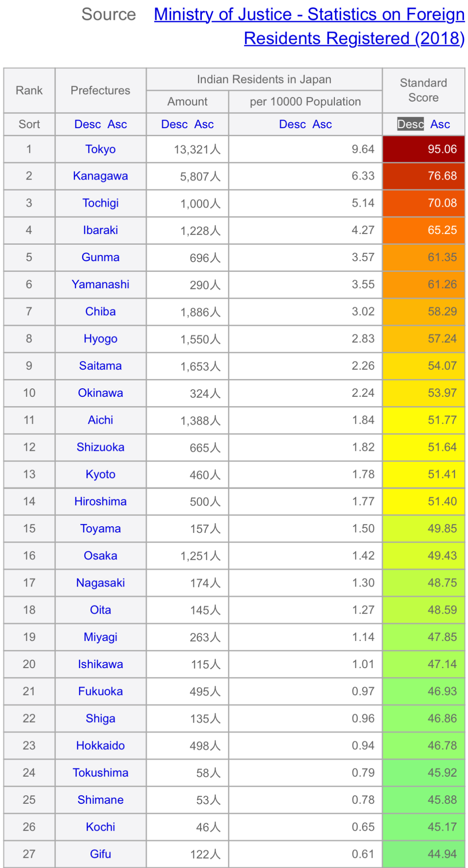Image resolution: width=468 pixels, height=868 pixels.
Task: Open the Osaka prefecture link
Action: point(101,556)
